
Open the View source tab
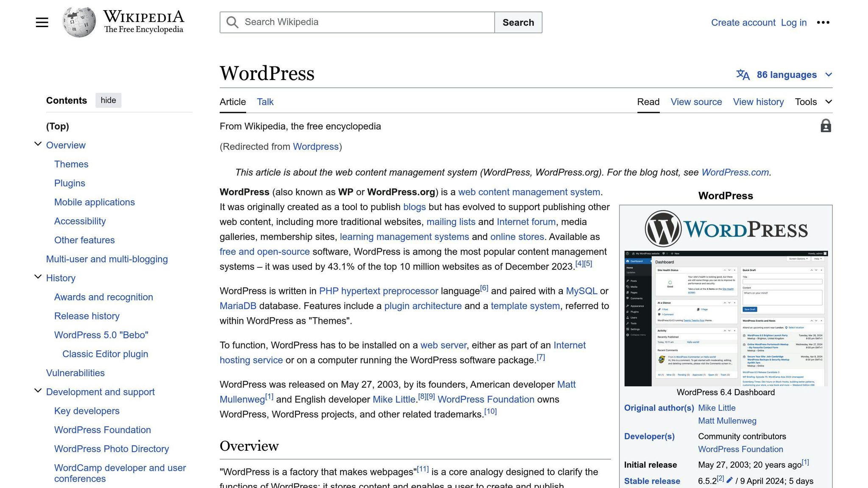(696, 102)
